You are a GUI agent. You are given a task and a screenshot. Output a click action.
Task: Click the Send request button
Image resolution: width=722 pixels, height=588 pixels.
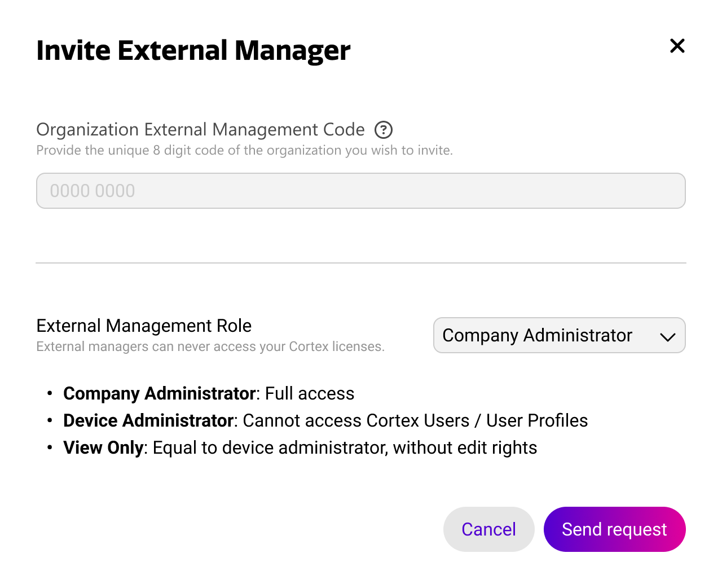click(x=614, y=529)
